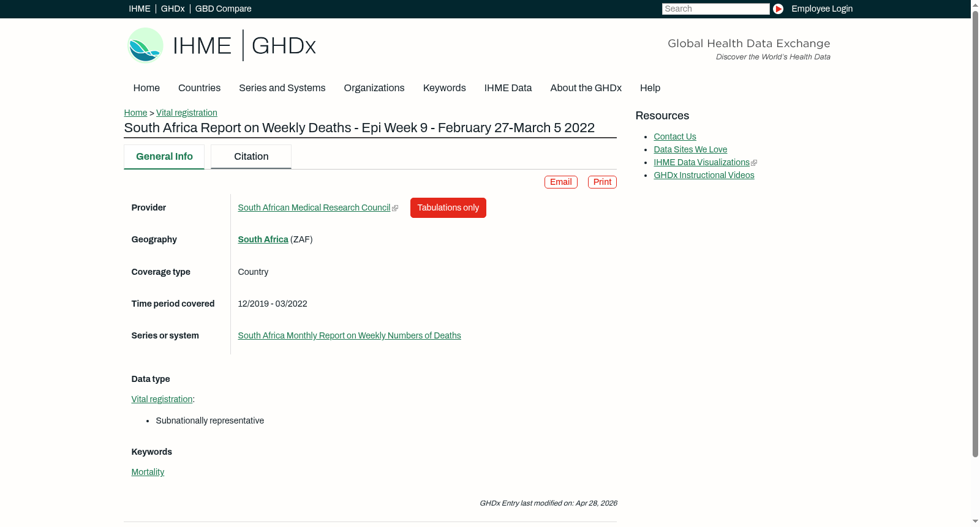Image resolution: width=980 pixels, height=527 pixels.
Task: Click the red search submit arrow icon
Action: click(778, 9)
